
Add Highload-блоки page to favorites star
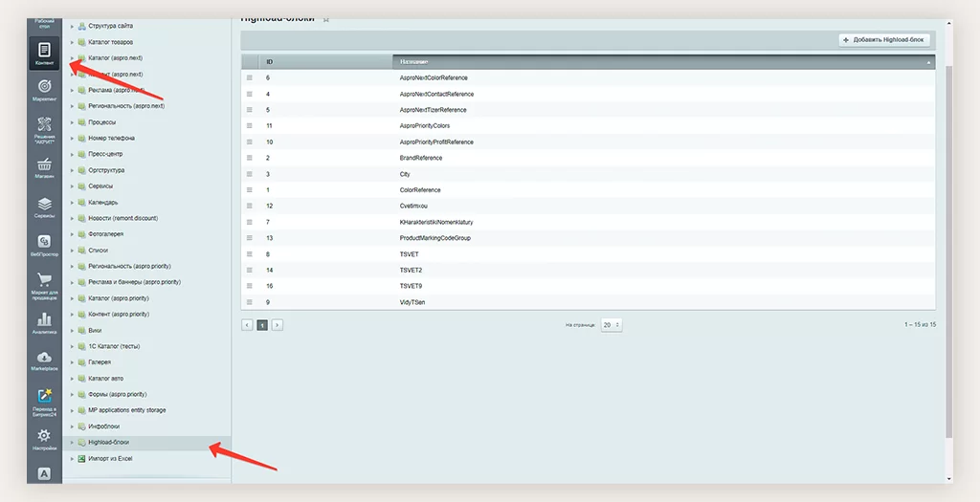(326, 18)
